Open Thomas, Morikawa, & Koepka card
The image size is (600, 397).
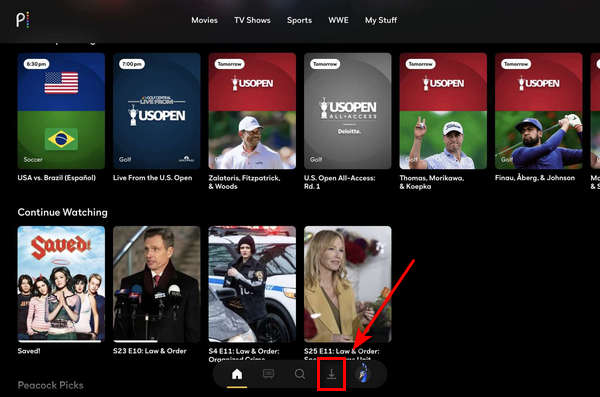click(443, 111)
